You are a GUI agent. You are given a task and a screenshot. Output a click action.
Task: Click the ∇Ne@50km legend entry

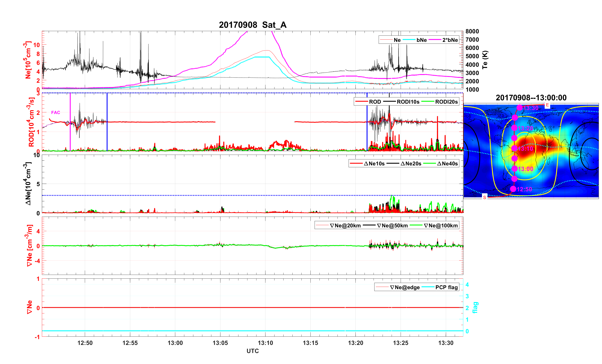point(392,226)
